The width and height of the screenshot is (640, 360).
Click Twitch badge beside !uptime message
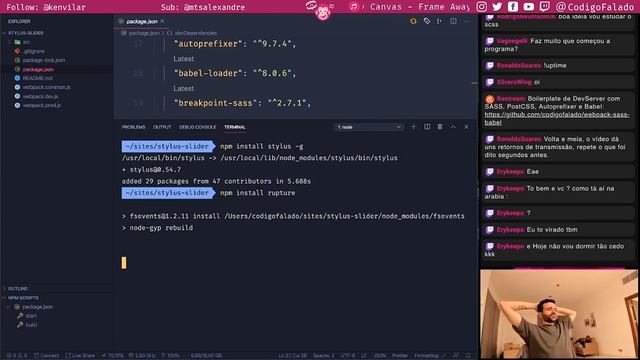point(489,66)
